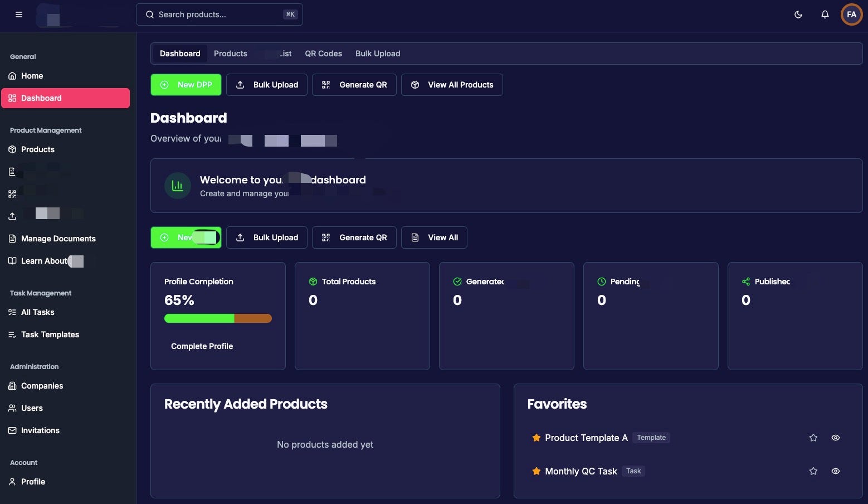868x504 pixels.
Task: Click the Pending card clock icon
Action: [x=602, y=282]
